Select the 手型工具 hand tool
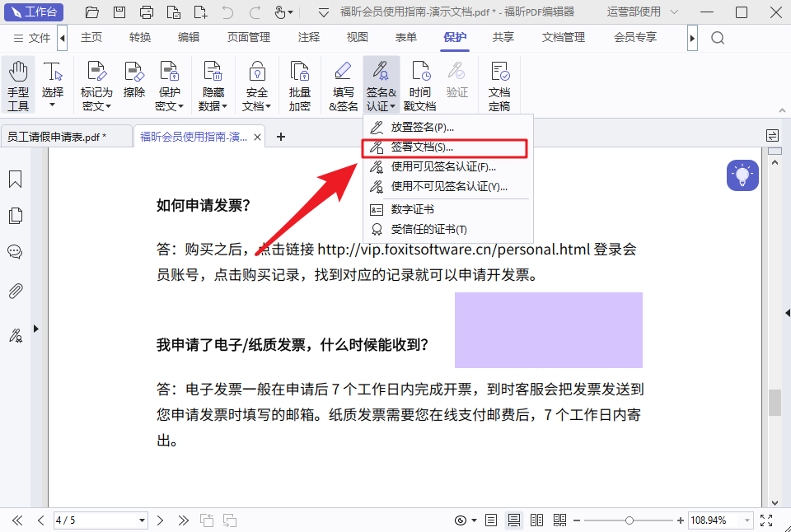This screenshot has width=791, height=532. tap(18, 86)
